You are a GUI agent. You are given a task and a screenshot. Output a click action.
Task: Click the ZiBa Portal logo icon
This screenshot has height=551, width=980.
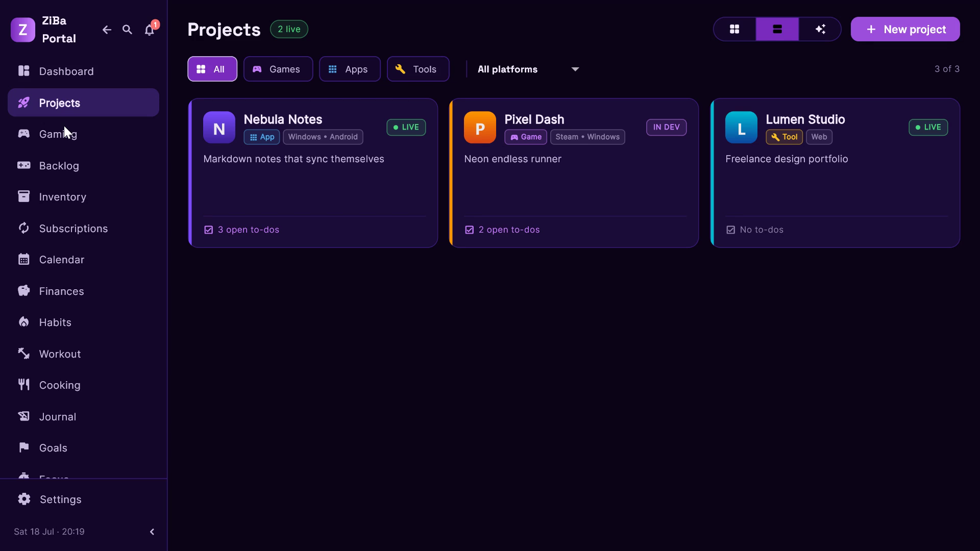click(23, 30)
